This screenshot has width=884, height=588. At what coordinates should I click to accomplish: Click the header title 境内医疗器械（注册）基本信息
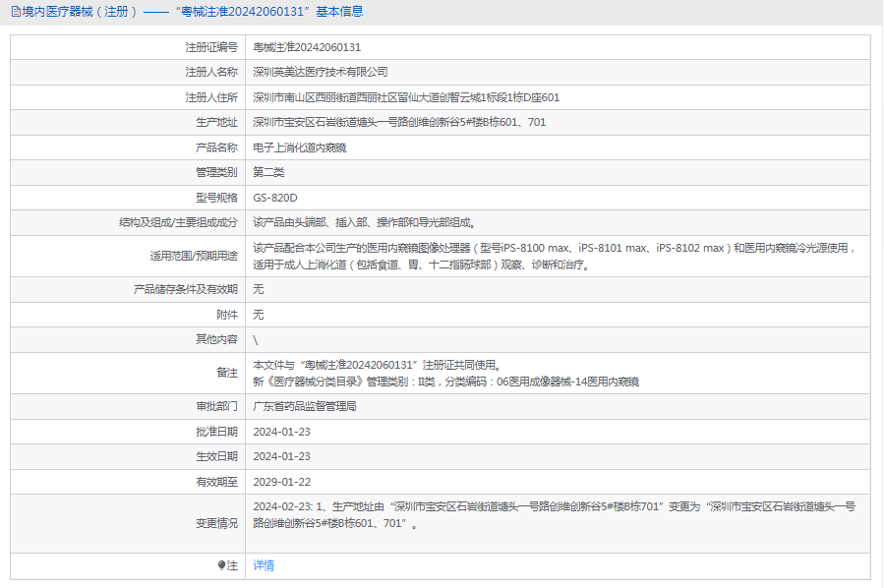[193, 11]
